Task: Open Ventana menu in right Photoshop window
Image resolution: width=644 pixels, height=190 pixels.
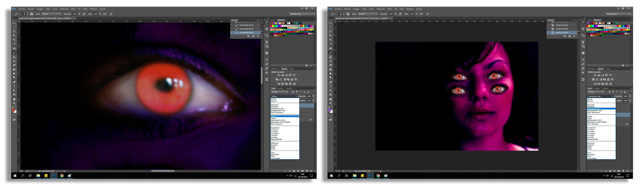Action: click(410, 9)
